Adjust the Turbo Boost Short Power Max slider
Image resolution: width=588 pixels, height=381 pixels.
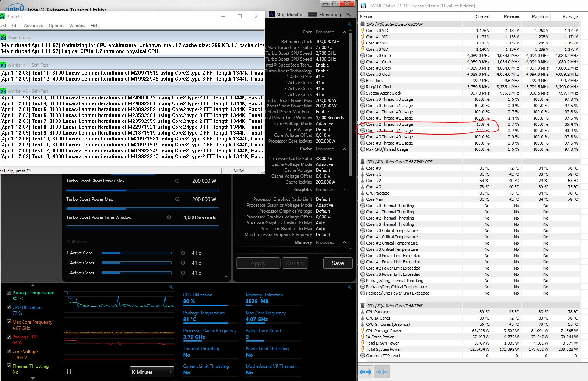click(x=142, y=190)
